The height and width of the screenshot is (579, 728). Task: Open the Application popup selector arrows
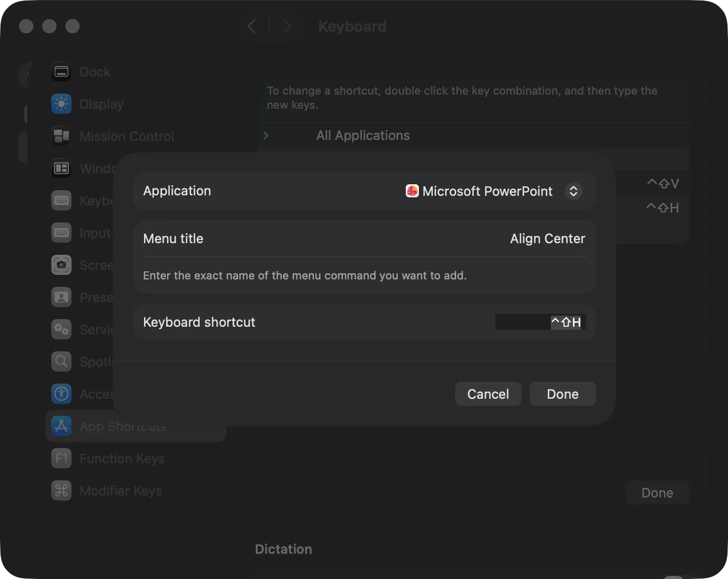point(573,191)
